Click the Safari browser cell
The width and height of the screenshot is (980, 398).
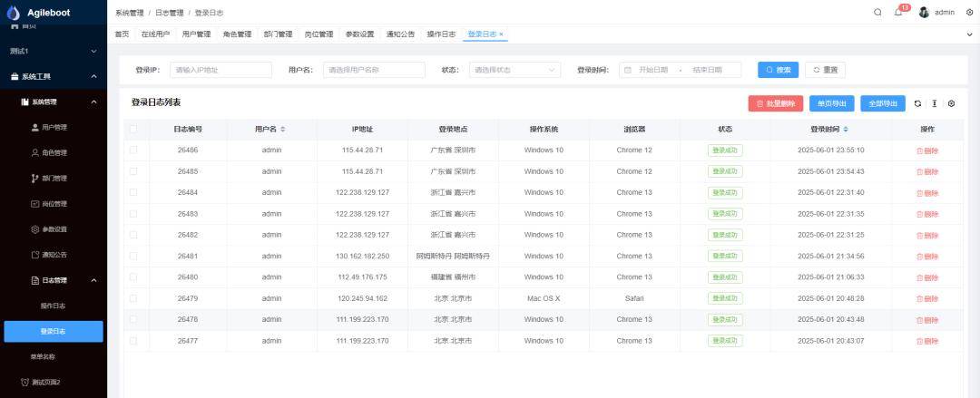634,298
